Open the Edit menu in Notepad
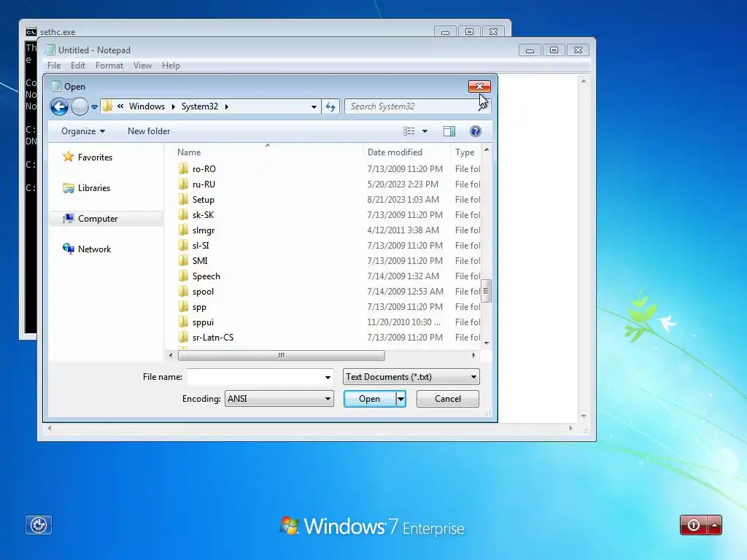The image size is (747, 560). click(77, 66)
